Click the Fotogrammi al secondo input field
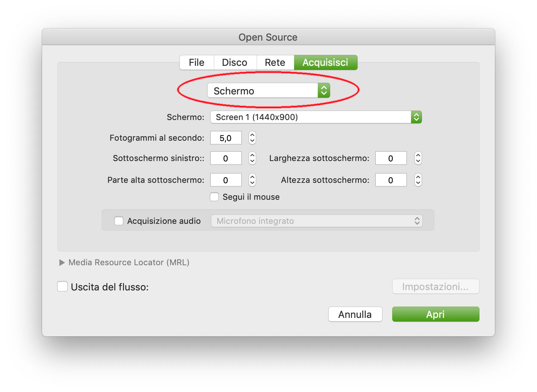The height and width of the screenshot is (392, 537). click(226, 138)
